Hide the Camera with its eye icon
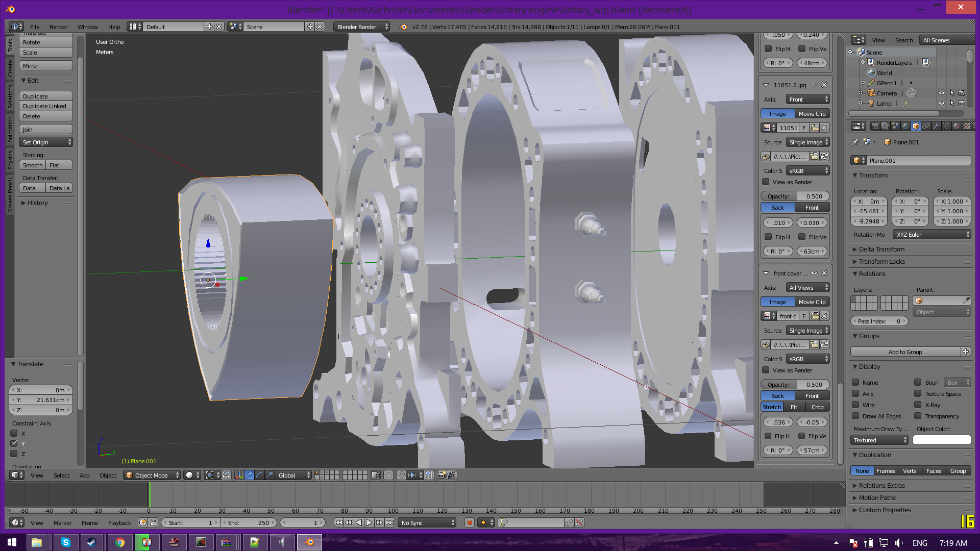This screenshot has height=551, width=980. pos(942,93)
